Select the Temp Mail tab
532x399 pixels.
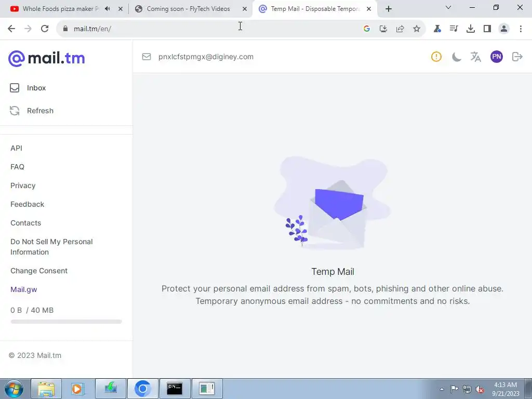314,9
